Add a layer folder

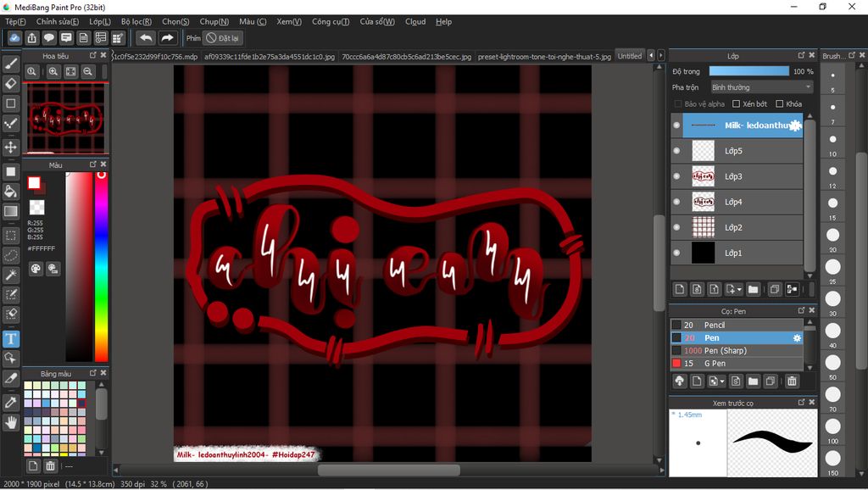coord(753,289)
